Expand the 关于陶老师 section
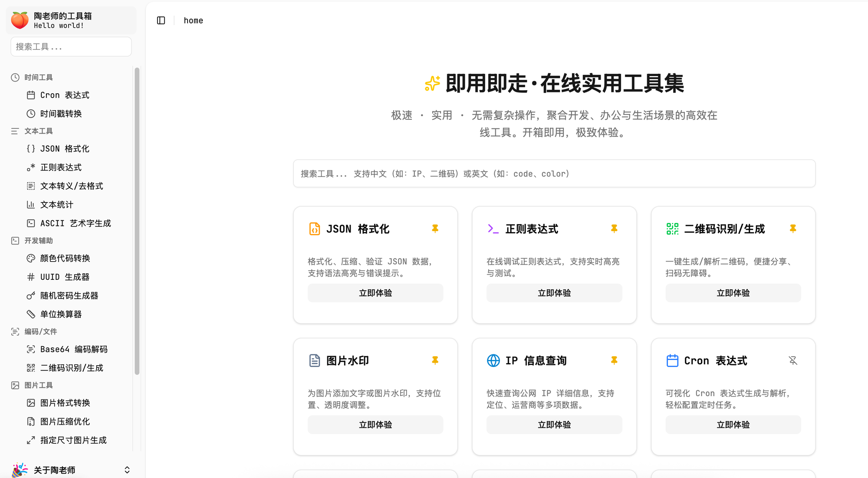Image resolution: width=868 pixels, height=478 pixels. (127, 469)
